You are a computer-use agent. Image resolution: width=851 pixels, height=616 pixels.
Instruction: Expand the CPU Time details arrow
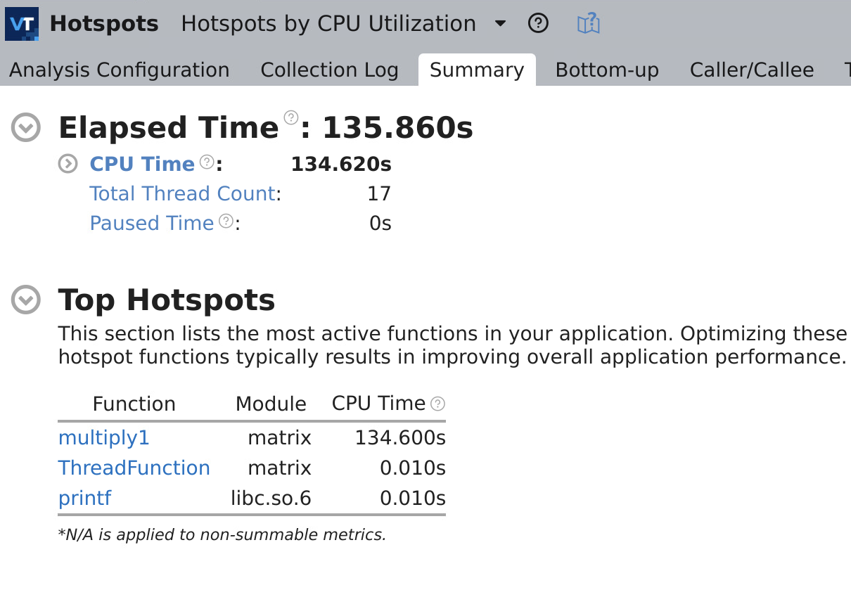[68, 165]
